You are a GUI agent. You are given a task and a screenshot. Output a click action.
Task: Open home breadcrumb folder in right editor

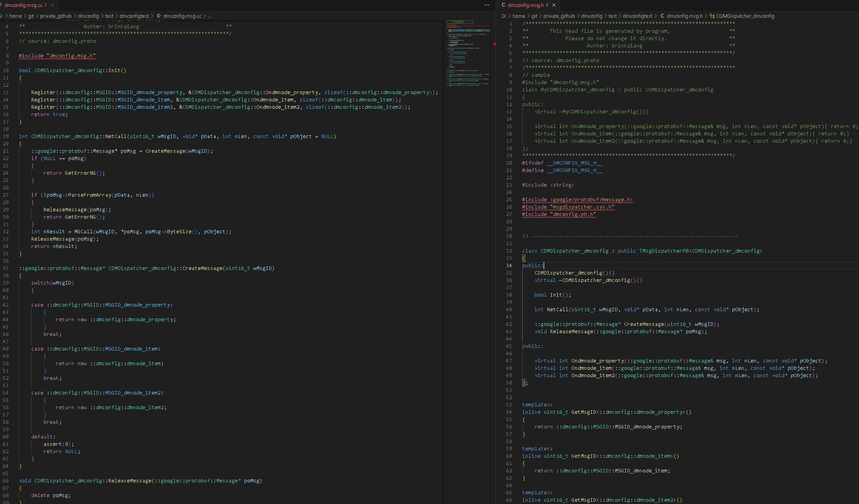(x=519, y=16)
